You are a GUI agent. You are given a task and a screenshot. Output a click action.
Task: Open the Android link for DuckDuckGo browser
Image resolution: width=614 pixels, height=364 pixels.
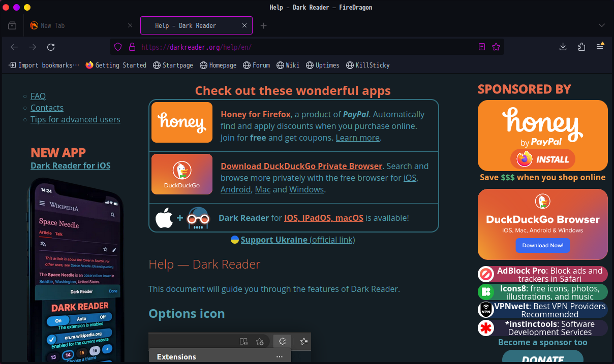pyautogui.click(x=236, y=189)
